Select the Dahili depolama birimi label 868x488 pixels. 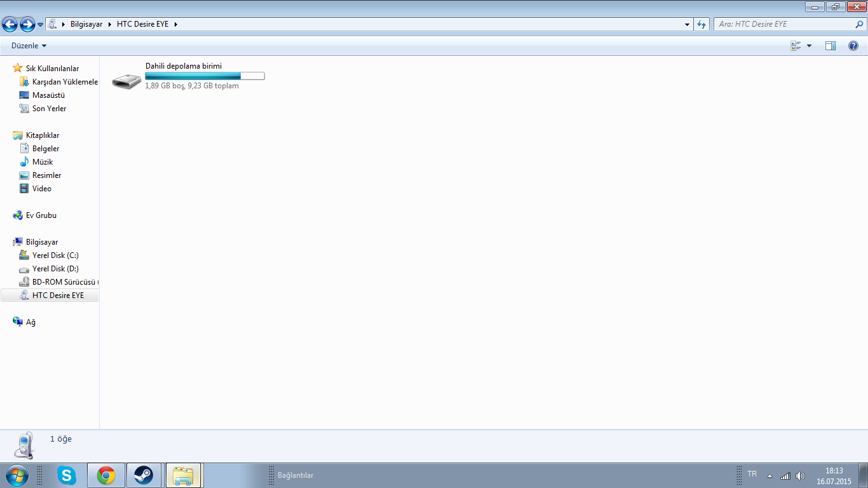click(184, 66)
